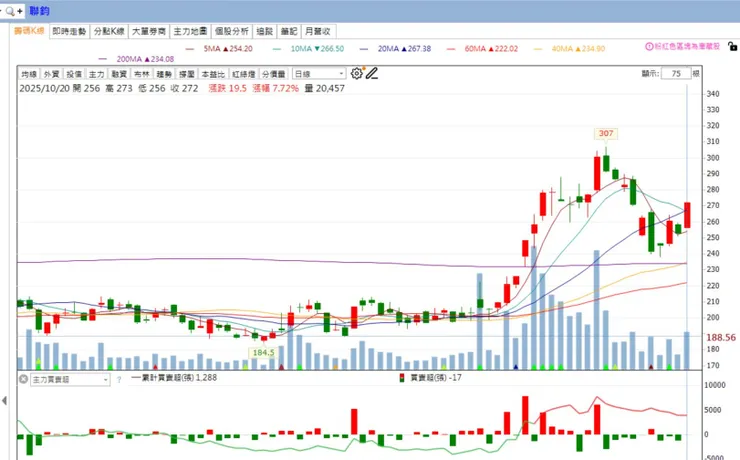The height and width of the screenshot is (460, 740).
Task: Switch to the 分點K線 tab
Action: [109, 31]
